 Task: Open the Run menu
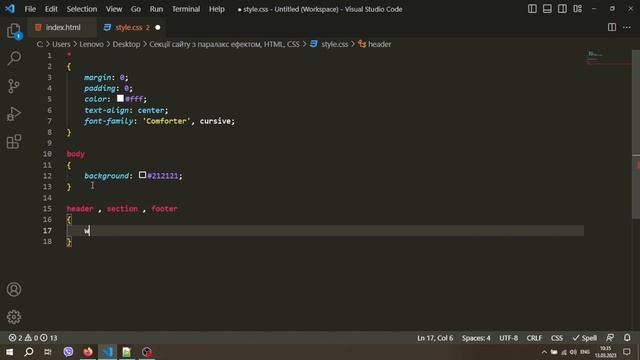tap(156, 9)
